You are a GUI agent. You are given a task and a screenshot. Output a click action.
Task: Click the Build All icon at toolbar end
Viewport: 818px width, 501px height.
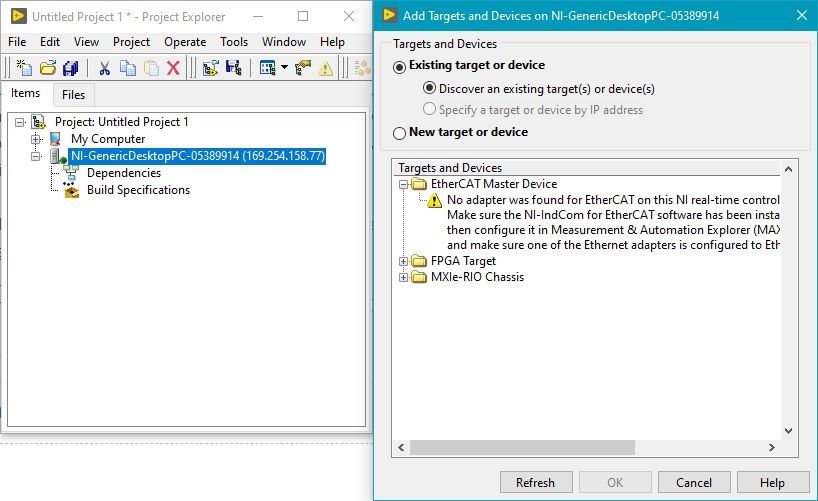click(362, 68)
